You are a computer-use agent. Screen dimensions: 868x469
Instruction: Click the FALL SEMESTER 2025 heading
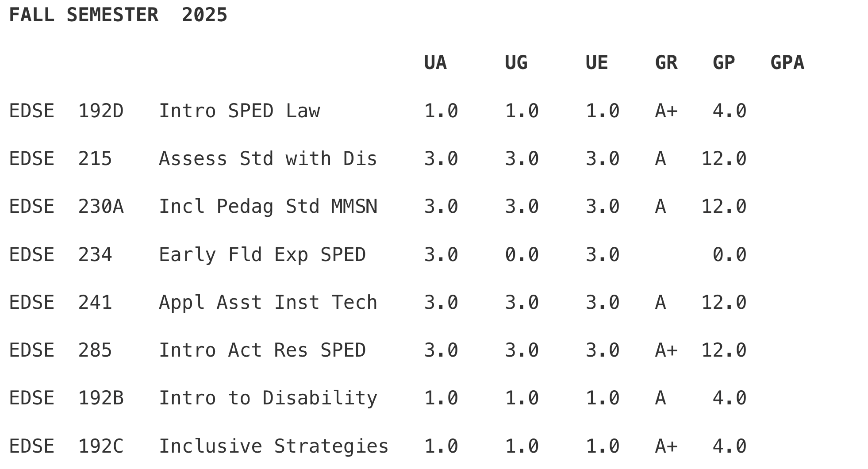point(118,15)
